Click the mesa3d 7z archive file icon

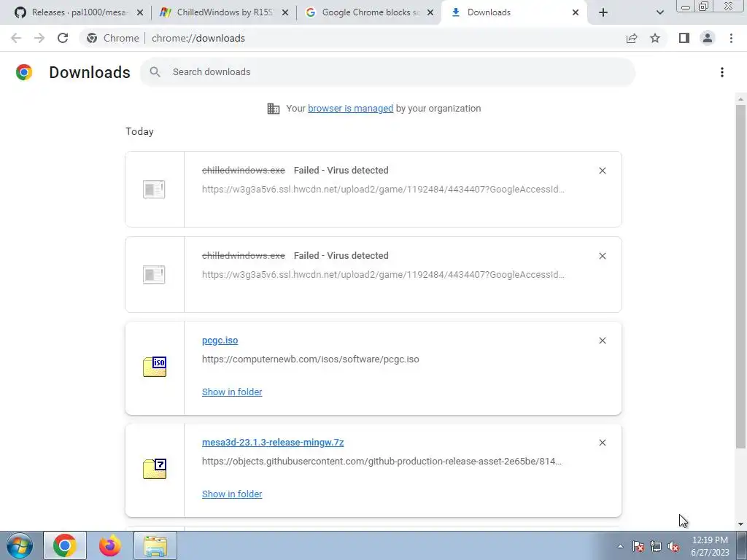coord(155,469)
